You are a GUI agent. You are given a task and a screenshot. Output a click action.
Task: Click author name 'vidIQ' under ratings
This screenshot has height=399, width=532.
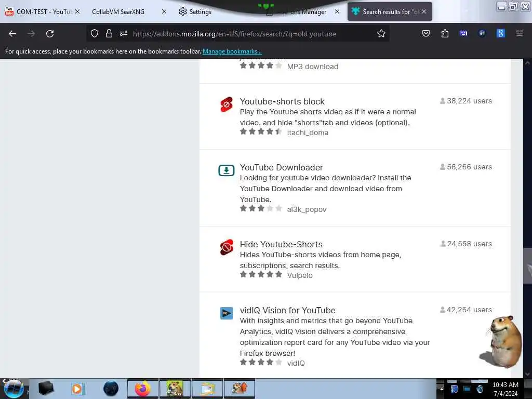pos(296,363)
